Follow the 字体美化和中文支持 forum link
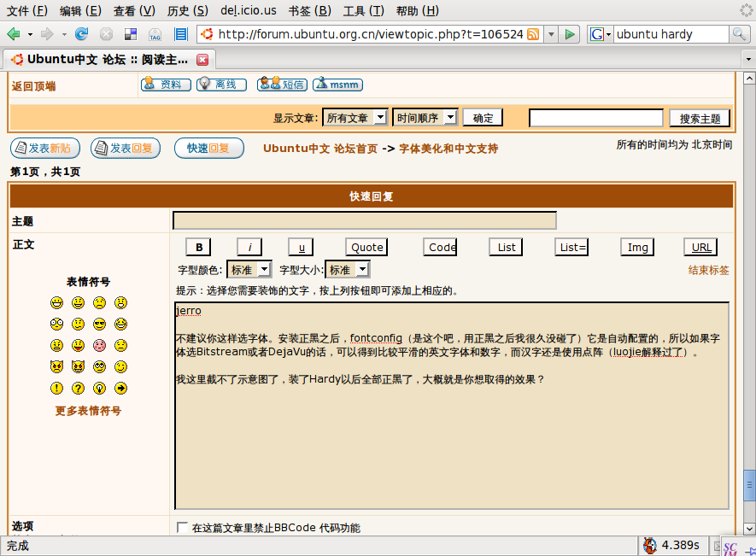Viewport: 756px width, 556px height. tap(448, 149)
